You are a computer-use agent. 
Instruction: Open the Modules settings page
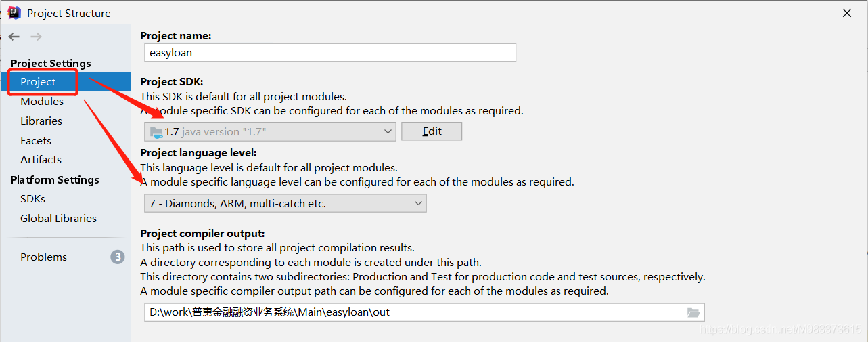coord(42,102)
